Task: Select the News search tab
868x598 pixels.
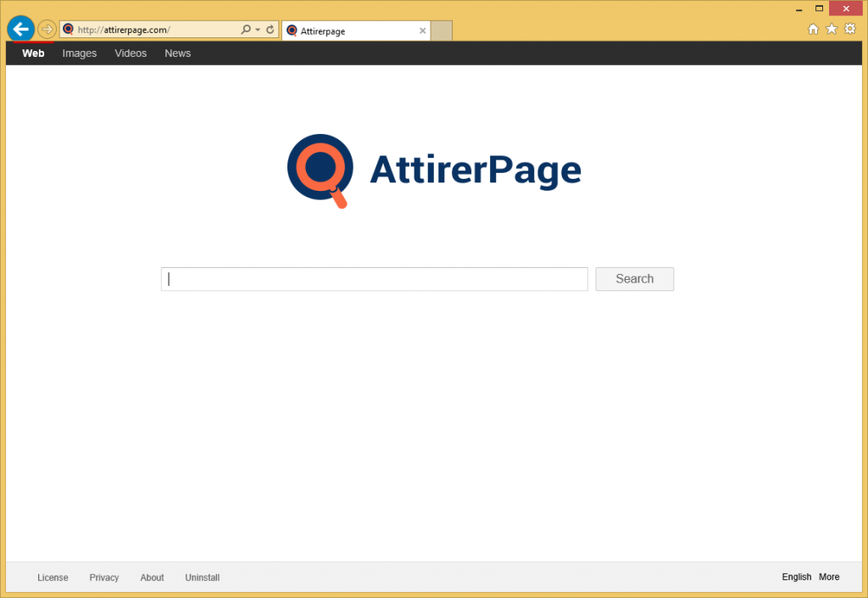Action: tap(178, 53)
